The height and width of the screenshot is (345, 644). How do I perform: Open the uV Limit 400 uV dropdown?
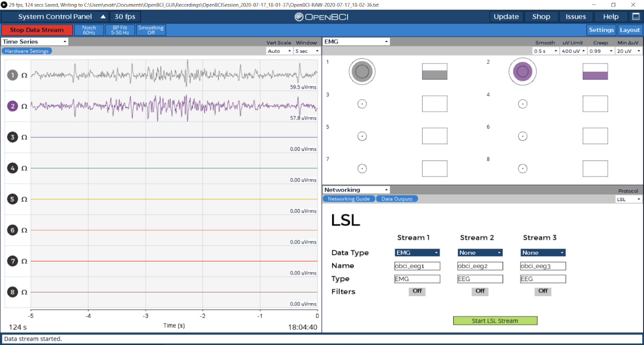pyautogui.click(x=573, y=51)
